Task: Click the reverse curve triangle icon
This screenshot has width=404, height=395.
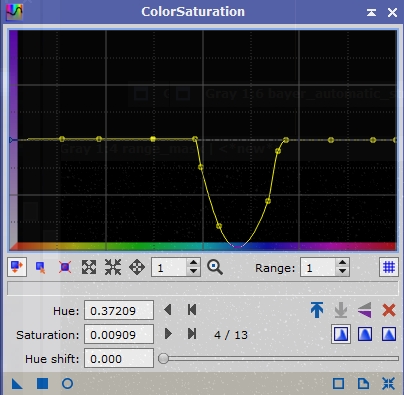Action: coord(365,310)
